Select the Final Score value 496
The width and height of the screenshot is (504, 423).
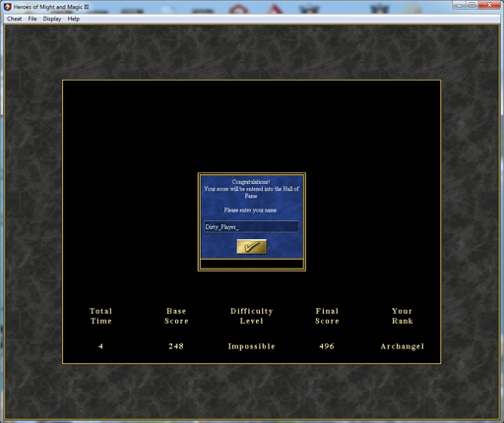[x=327, y=346]
